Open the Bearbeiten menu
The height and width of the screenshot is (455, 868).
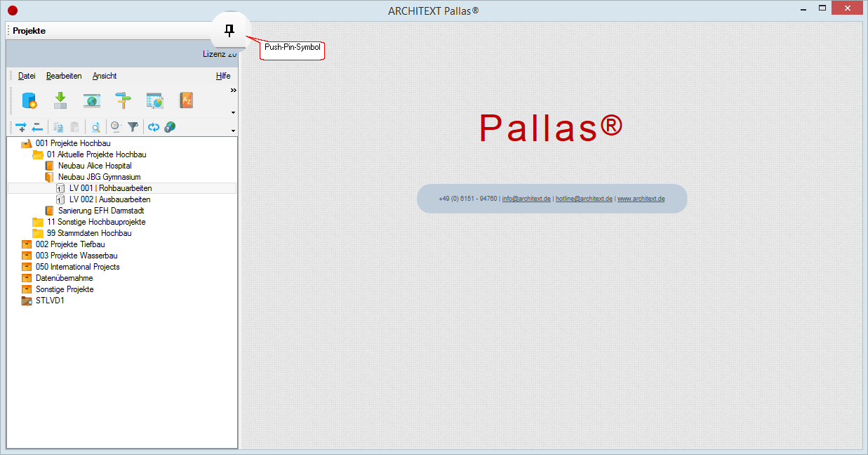64,76
